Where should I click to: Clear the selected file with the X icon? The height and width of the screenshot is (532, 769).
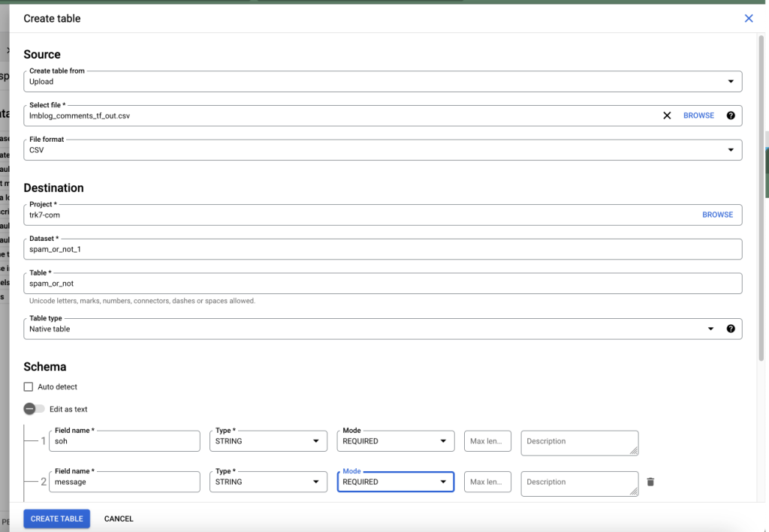point(667,116)
